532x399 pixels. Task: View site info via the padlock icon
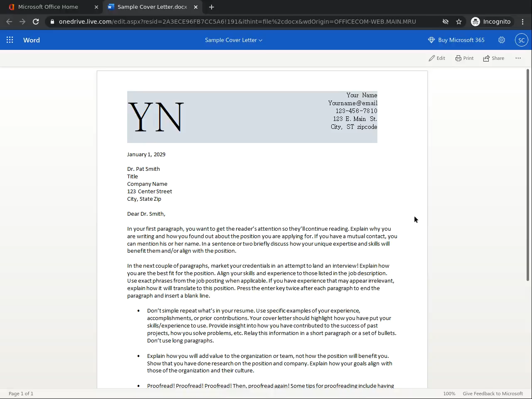(52, 22)
